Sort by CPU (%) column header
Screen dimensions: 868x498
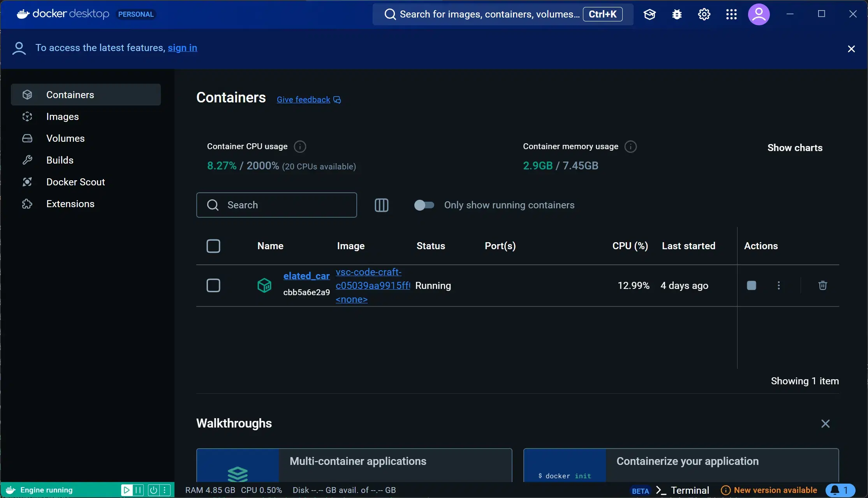[x=630, y=246]
